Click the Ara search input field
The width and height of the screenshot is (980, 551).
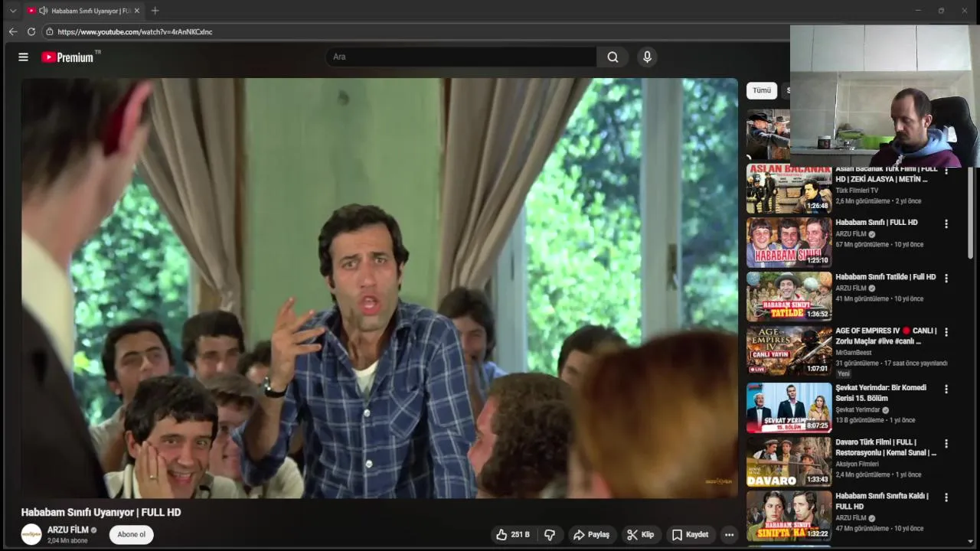point(462,57)
